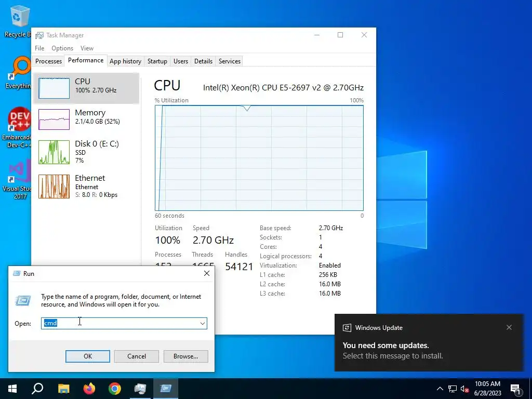
Task: Click Cancel in the Run dialog
Action: pyautogui.click(x=137, y=356)
